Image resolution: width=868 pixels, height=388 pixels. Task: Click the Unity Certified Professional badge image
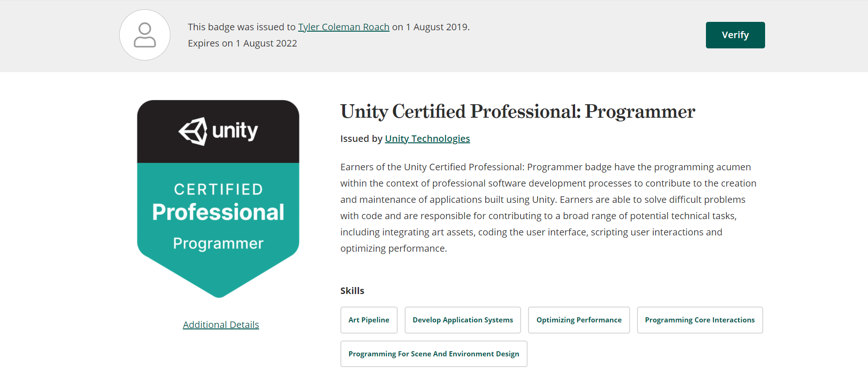pos(218,199)
